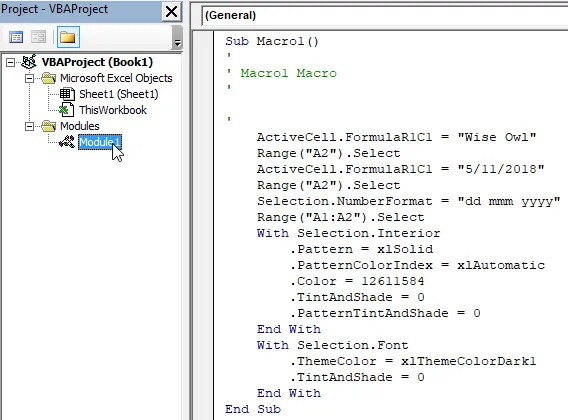The width and height of the screenshot is (568, 420).
Task: Click the VBAProject project icon
Action: click(x=29, y=62)
